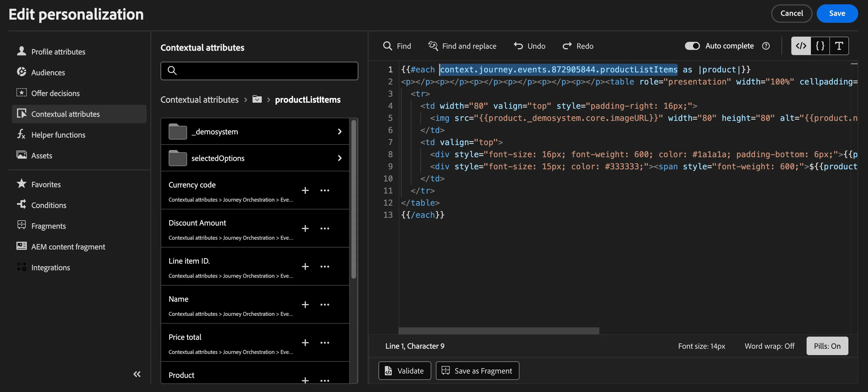Open more options for Name attribute
Screen dimensions: 868x392
[x=325, y=304]
